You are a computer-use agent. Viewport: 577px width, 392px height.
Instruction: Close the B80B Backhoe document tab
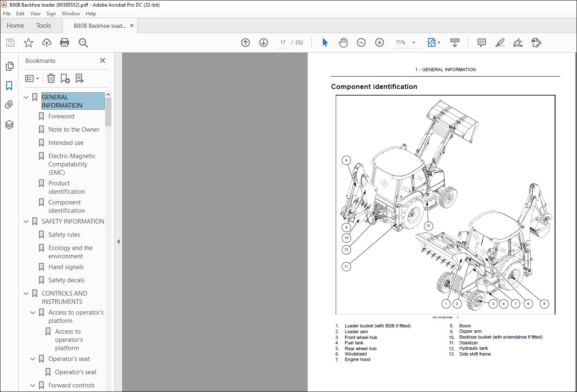(132, 26)
